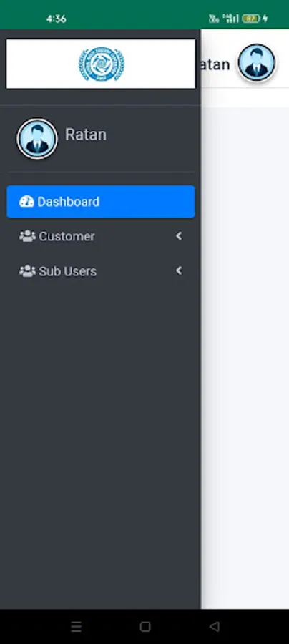This screenshot has height=644, width=289.
Task: Click the Dashboard speedometer icon
Action: pos(26,201)
